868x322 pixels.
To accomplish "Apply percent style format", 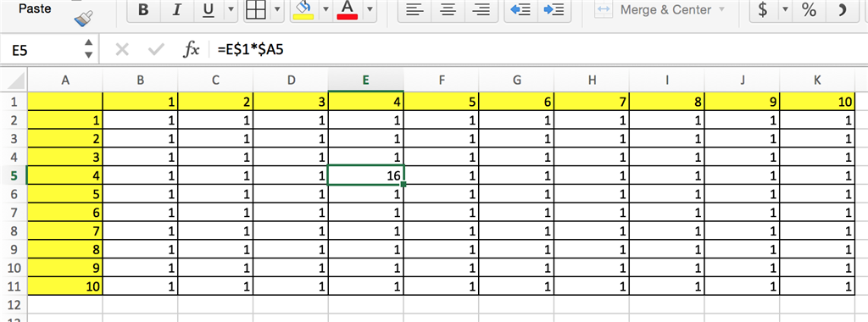I will click(x=810, y=10).
